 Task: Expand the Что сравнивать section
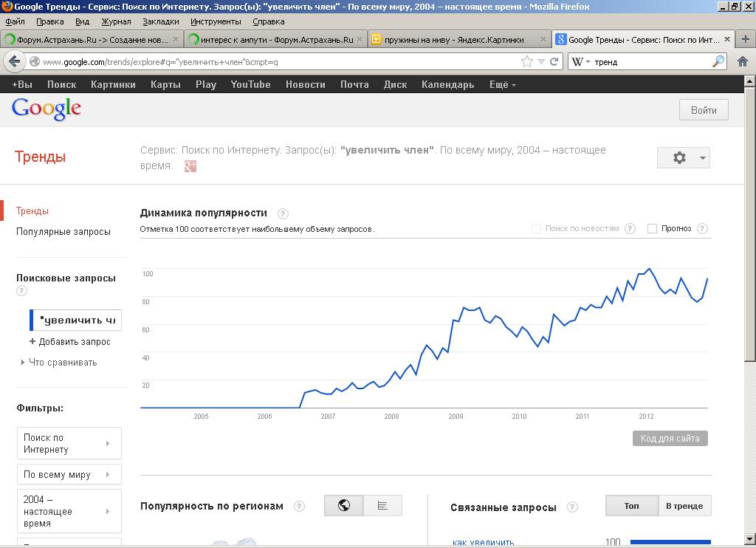click(x=59, y=363)
